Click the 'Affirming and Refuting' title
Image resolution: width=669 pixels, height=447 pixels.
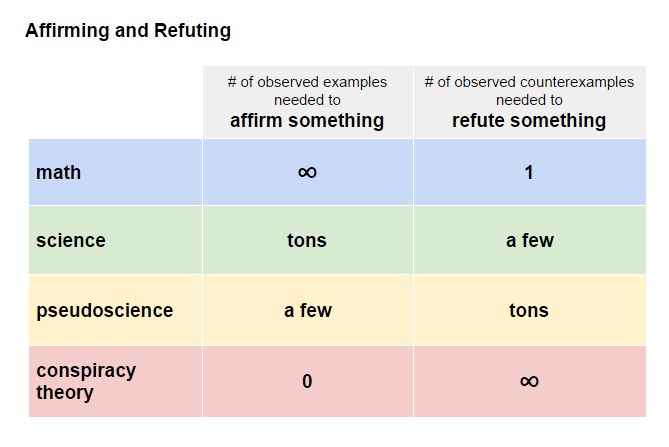pyautogui.click(x=128, y=31)
